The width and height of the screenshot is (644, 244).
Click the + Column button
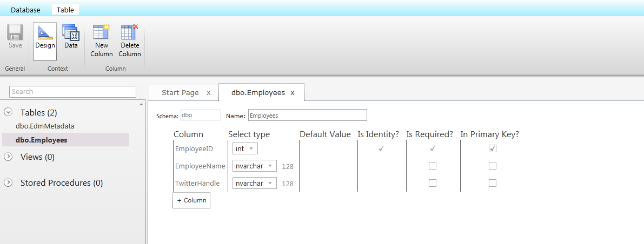click(191, 200)
